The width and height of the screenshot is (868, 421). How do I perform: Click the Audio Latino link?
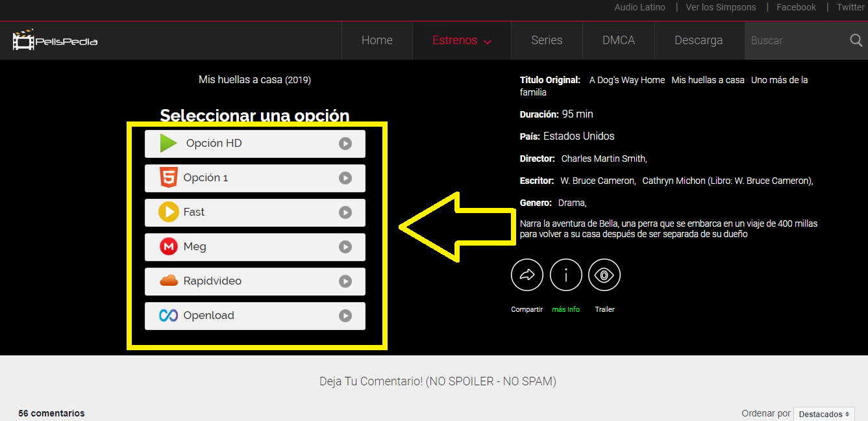[640, 7]
